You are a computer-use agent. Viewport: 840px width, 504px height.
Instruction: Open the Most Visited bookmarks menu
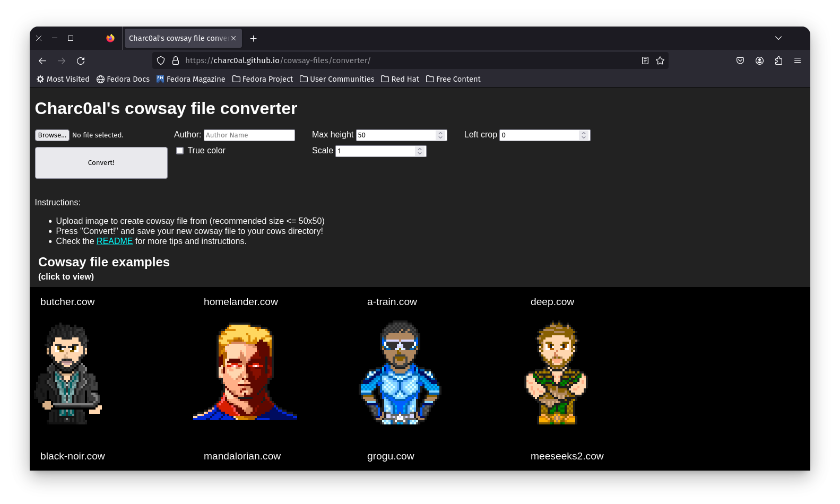click(63, 79)
